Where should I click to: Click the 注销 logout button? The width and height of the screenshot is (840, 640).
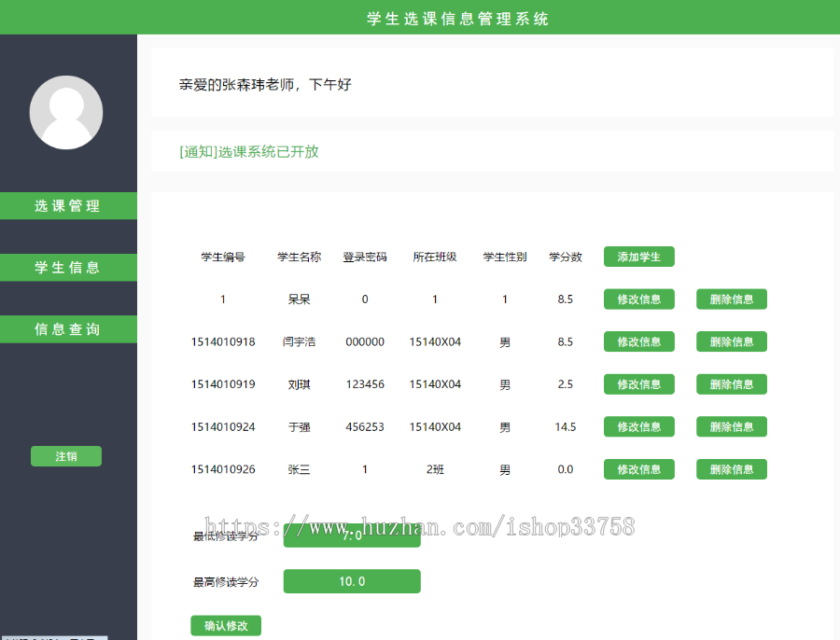(65, 455)
